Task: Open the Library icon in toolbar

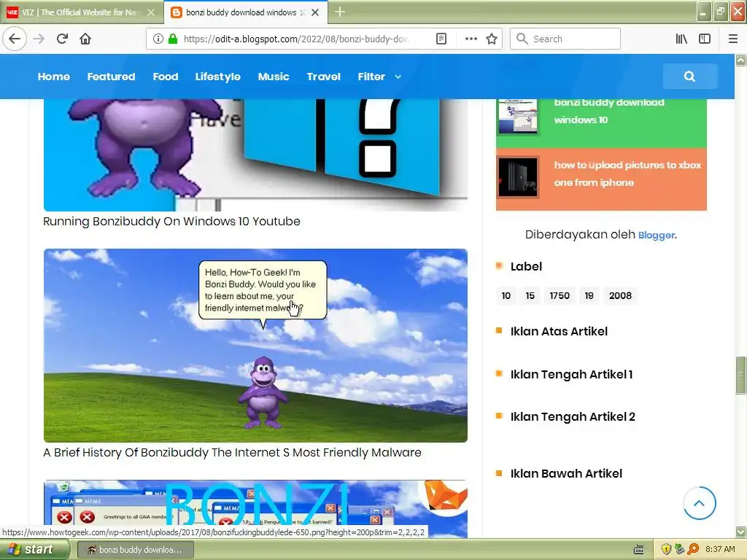Action: point(681,39)
